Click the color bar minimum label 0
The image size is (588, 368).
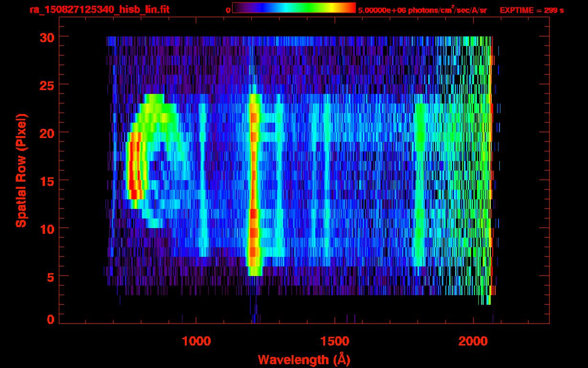[228, 10]
